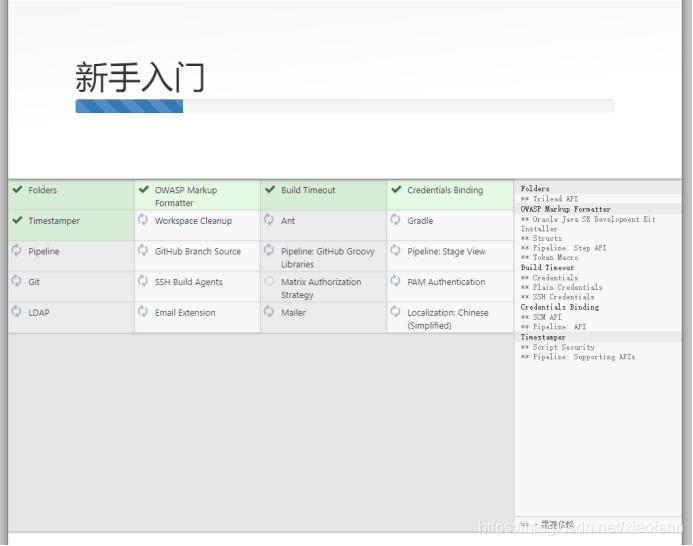The image size is (693, 546).
Task: Click the refresh spinner icon next to Ant
Action: point(269,219)
